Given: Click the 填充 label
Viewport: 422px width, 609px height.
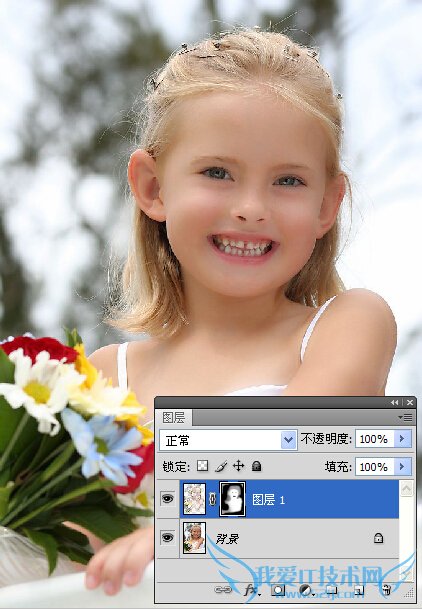Looking at the screenshot, I should click(338, 466).
